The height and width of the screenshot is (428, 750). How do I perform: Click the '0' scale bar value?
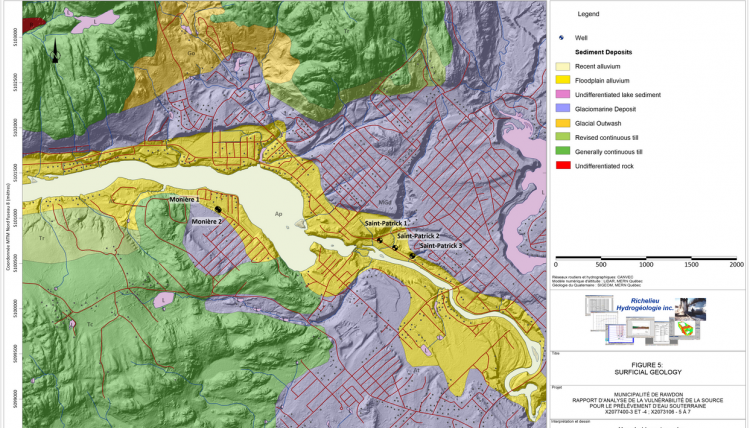556,264
